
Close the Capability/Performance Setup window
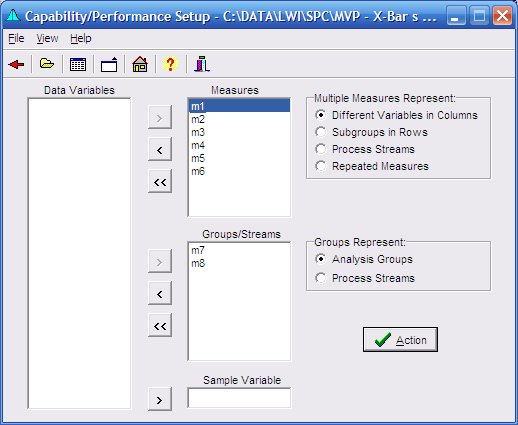coord(502,16)
